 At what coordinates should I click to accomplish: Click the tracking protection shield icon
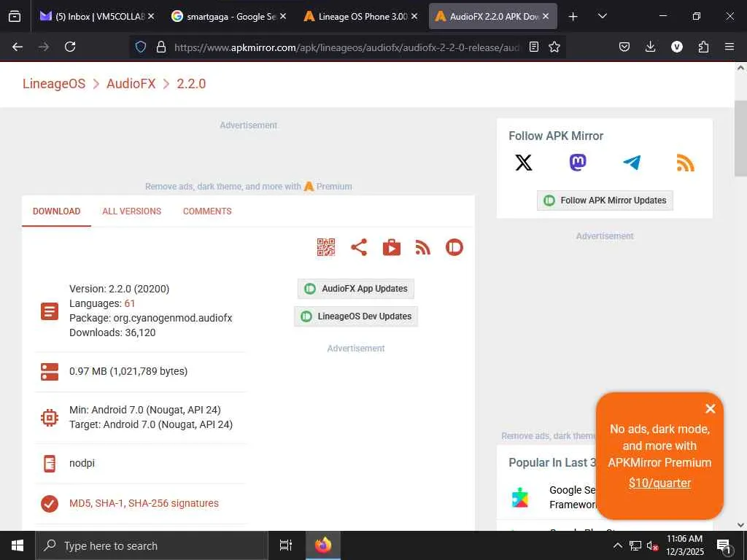click(x=141, y=47)
